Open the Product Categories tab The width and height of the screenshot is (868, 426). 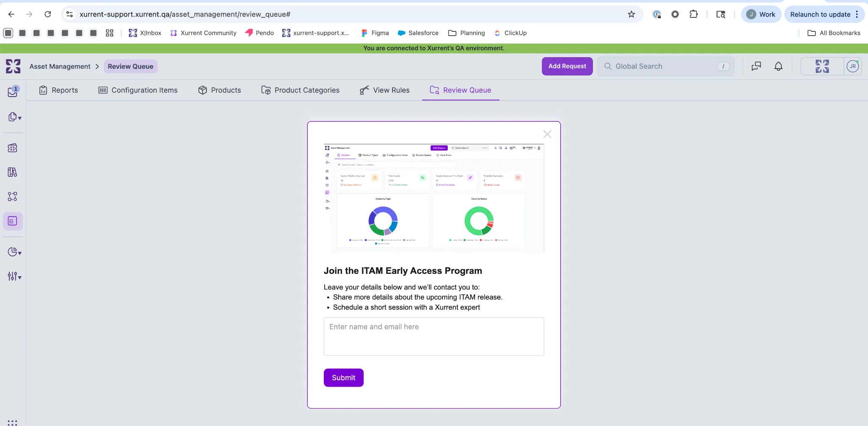(300, 90)
